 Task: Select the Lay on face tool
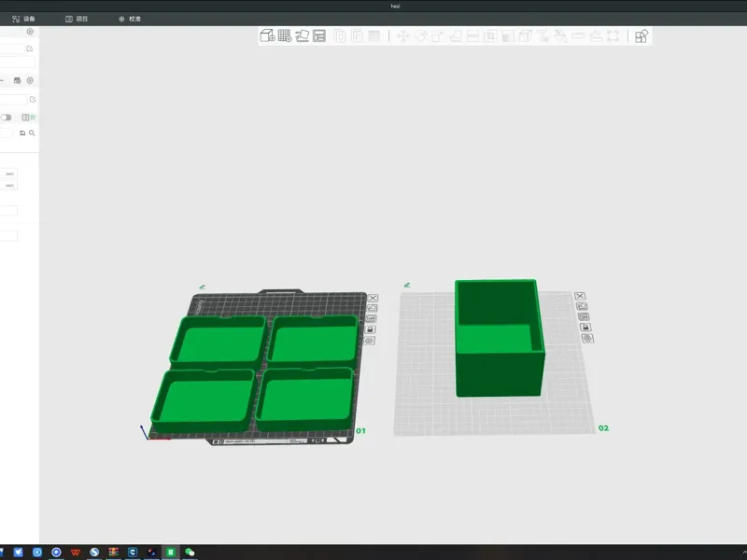(x=456, y=36)
